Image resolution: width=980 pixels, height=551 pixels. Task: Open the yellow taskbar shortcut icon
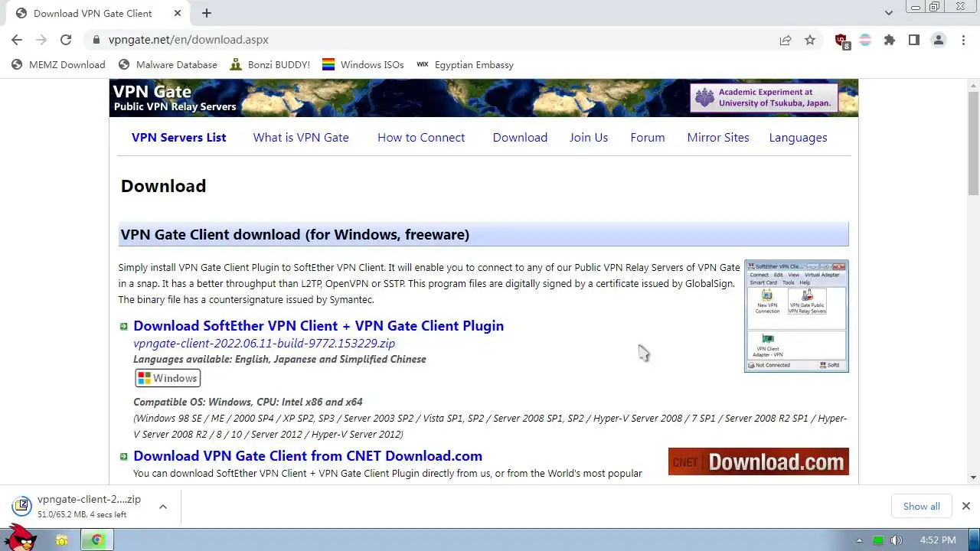(x=62, y=540)
